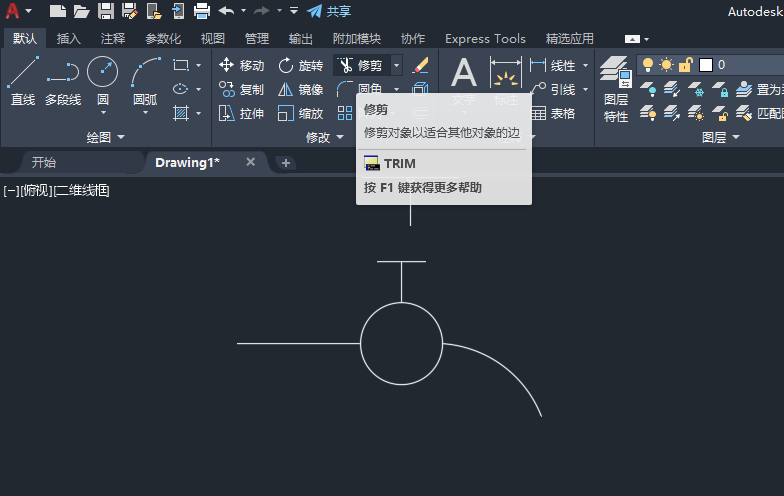Select the rectangle draw tool icon
The width and height of the screenshot is (784, 496).
(180, 65)
